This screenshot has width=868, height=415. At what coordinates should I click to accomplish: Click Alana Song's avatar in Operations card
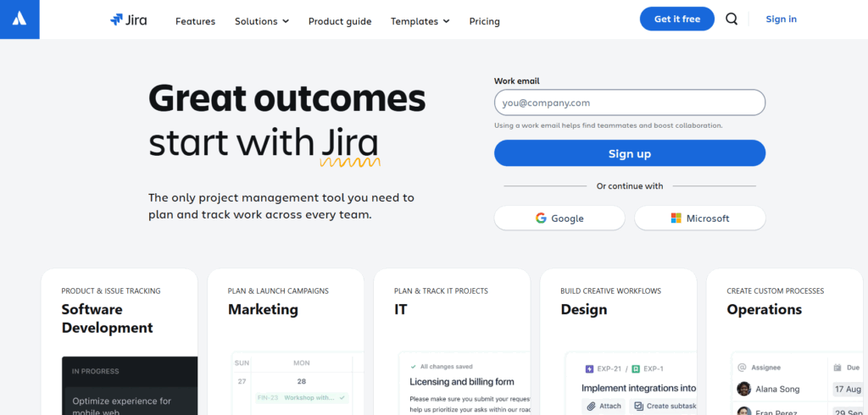click(x=743, y=389)
